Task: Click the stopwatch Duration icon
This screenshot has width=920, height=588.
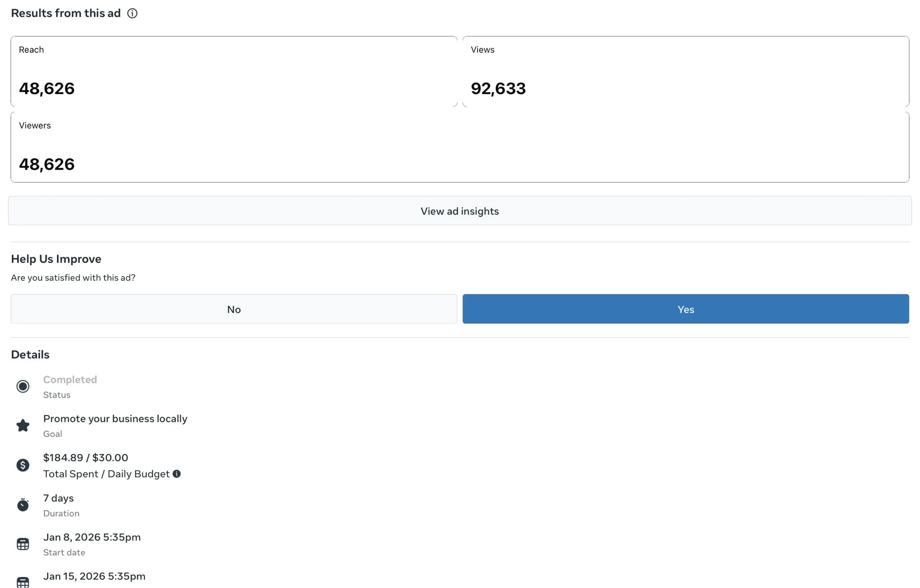Action: [x=23, y=505]
